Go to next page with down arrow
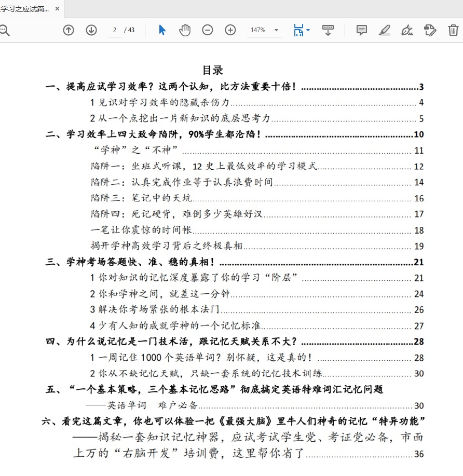 (x=91, y=30)
